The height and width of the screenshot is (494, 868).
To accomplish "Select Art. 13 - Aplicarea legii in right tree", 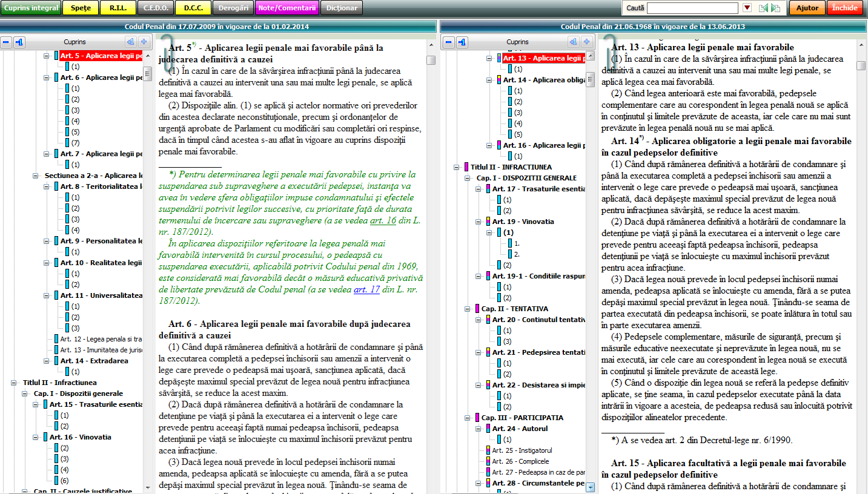I will click(544, 58).
